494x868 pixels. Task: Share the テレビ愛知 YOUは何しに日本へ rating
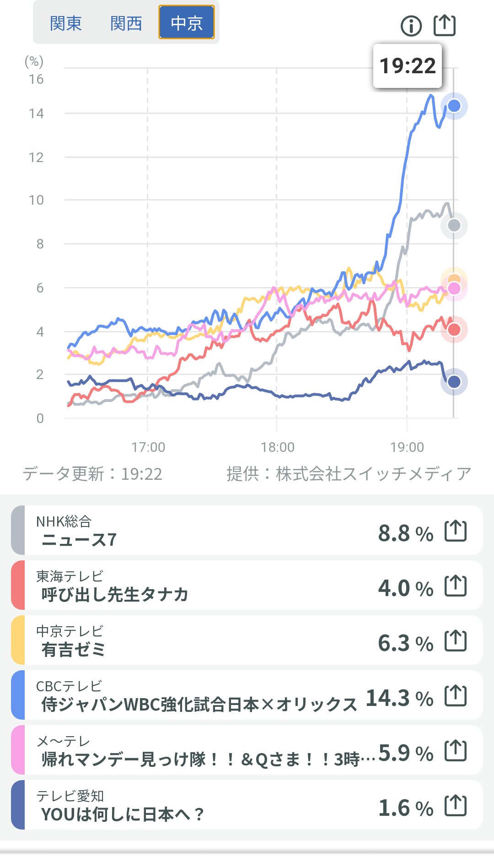tap(456, 806)
